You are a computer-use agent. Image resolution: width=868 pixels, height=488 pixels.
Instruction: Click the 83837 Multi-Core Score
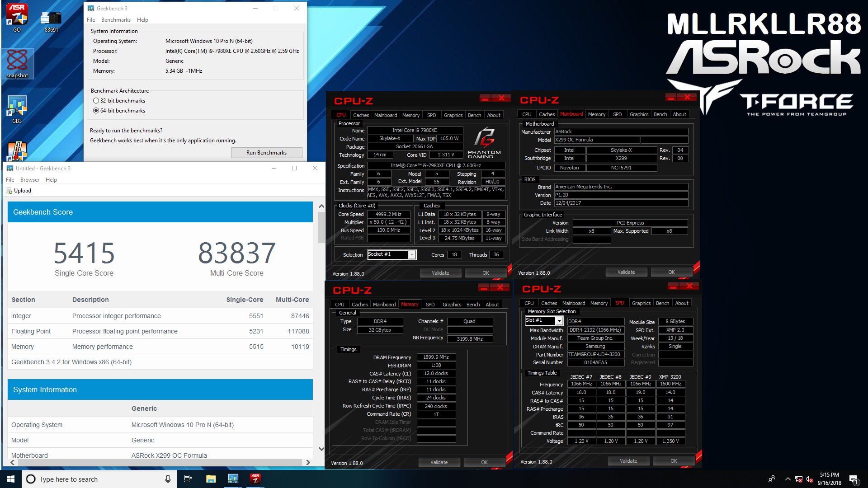(237, 253)
